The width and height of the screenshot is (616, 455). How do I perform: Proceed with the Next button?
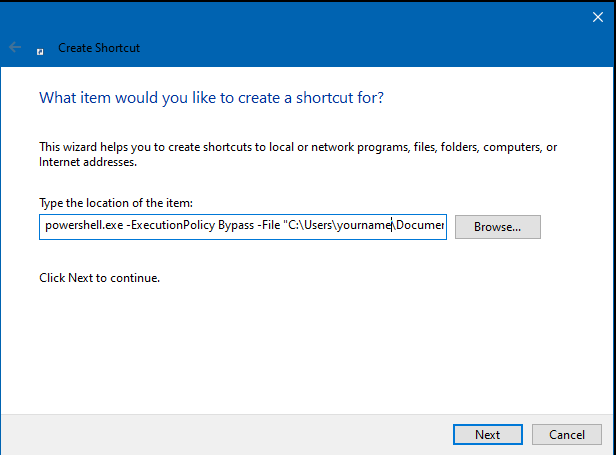click(x=488, y=435)
